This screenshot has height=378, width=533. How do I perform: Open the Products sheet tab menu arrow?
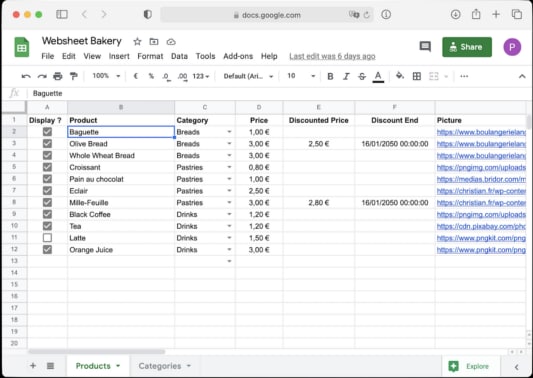(118, 366)
